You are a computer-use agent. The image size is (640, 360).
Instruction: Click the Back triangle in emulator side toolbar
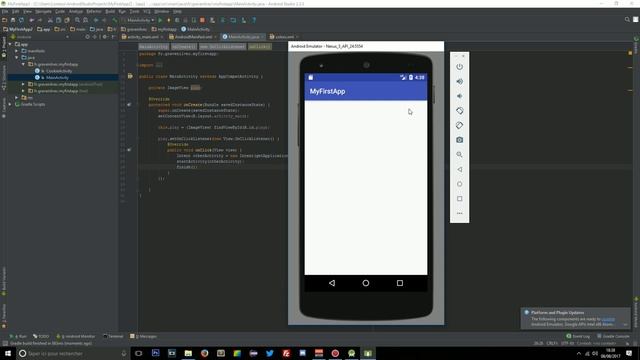[460, 169]
